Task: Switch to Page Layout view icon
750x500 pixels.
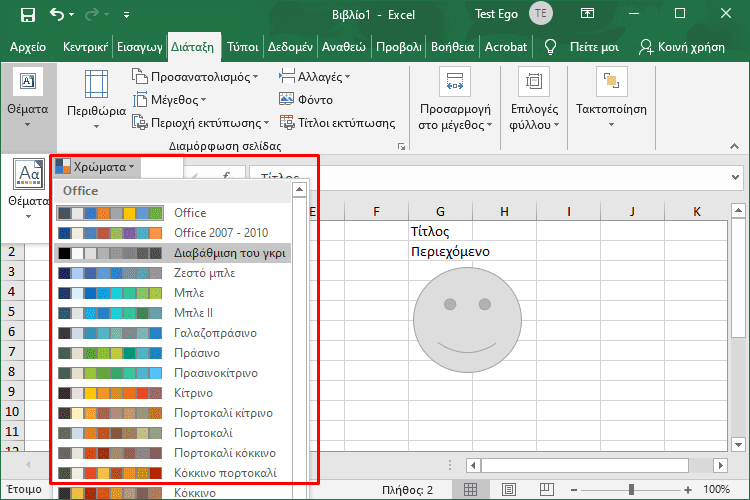Action: coord(509,489)
